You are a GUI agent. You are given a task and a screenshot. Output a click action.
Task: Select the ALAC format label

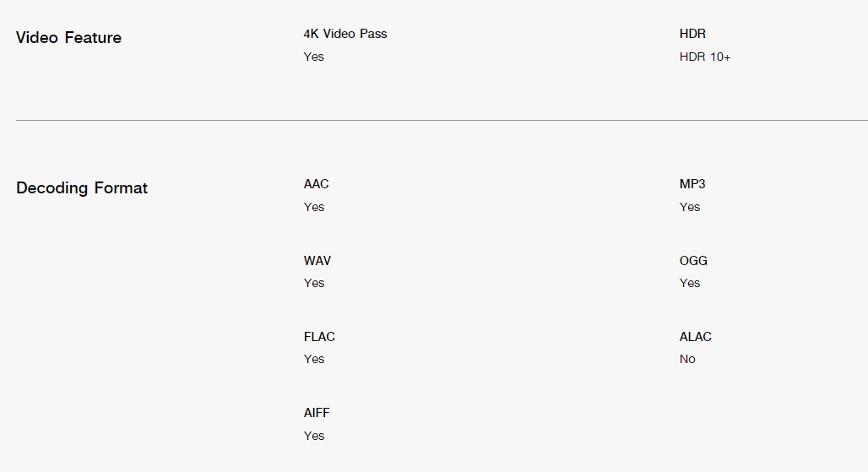tap(695, 337)
